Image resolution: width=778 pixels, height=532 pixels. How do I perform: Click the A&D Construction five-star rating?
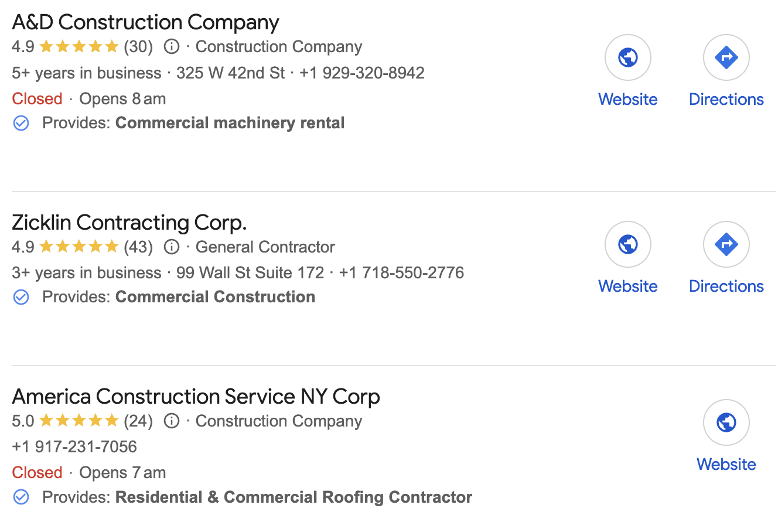click(79, 46)
